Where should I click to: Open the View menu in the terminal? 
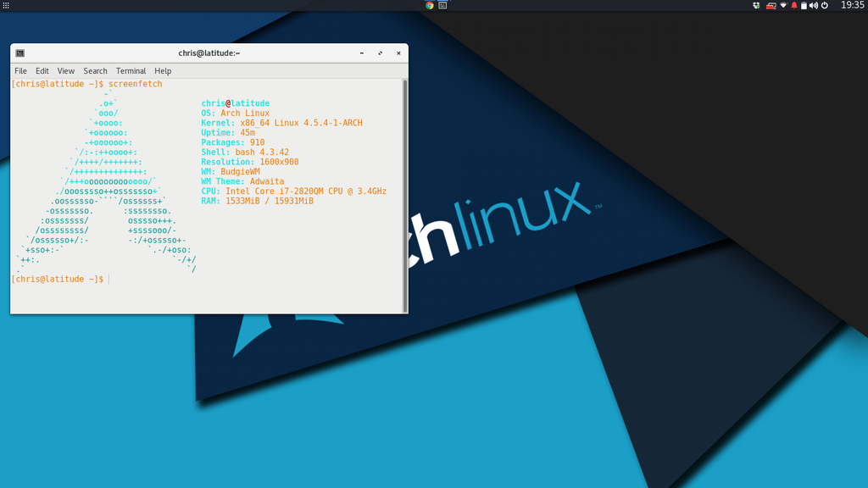(x=66, y=71)
